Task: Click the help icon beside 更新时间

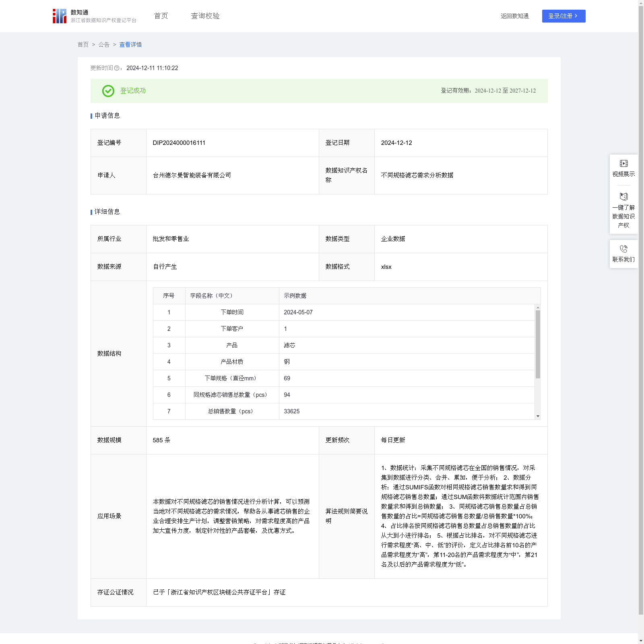Action: pyautogui.click(x=117, y=68)
